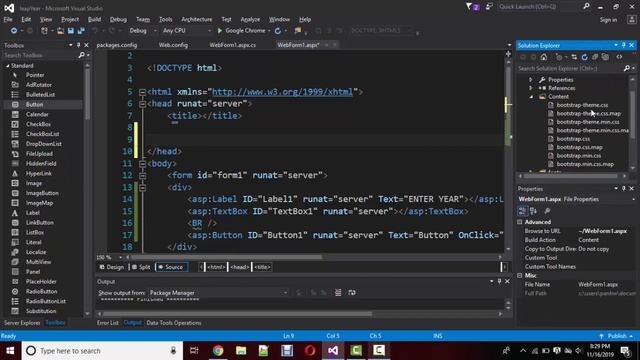Open File Explorer from the taskbar

tap(241, 351)
